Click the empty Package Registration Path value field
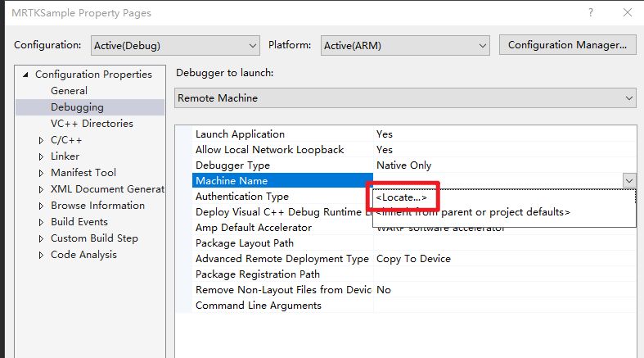 [x=505, y=274]
